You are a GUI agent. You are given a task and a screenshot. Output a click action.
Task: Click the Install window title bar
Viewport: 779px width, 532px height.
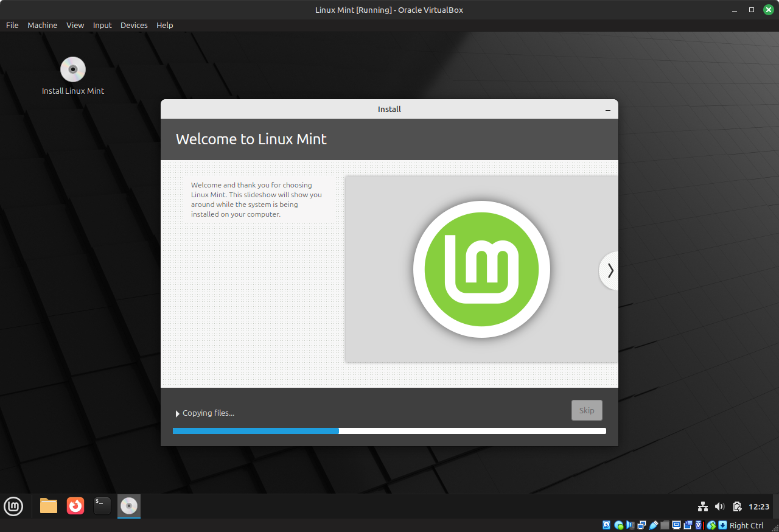pos(389,109)
